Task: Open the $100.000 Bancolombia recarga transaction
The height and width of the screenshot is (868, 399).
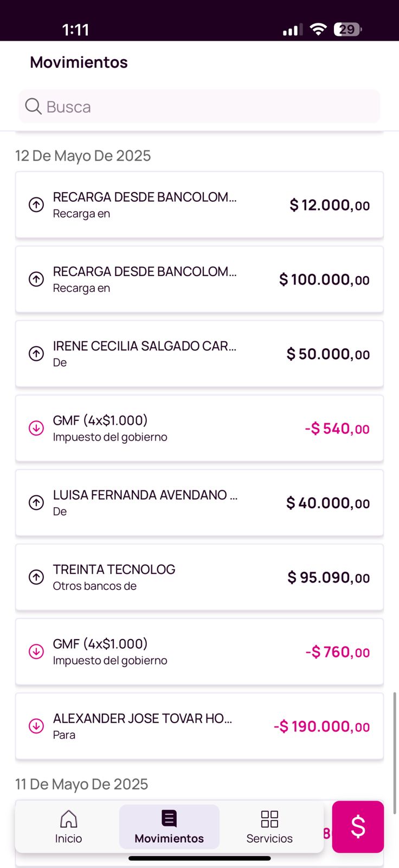Action: pos(200,279)
